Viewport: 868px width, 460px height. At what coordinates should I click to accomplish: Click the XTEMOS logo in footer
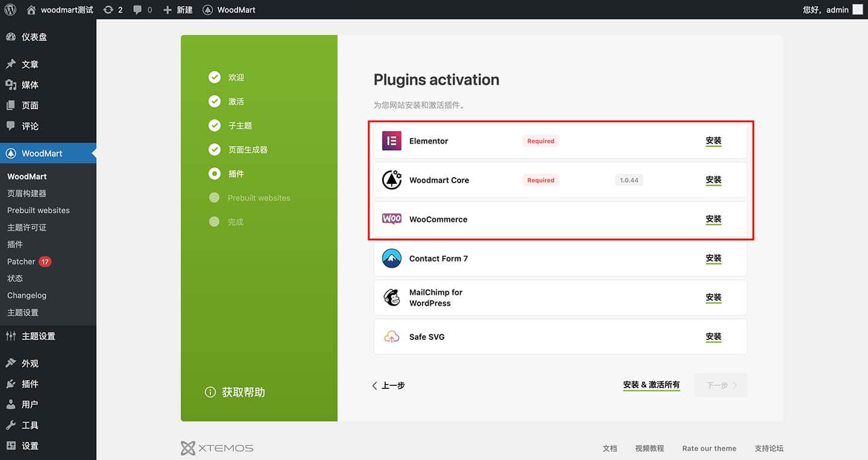click(217, 448)
